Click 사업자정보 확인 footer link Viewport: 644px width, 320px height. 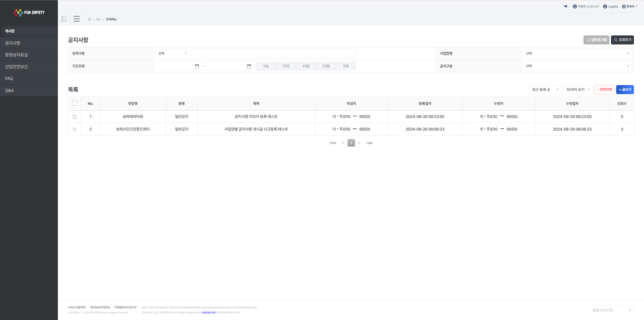(x=208, y=312)
